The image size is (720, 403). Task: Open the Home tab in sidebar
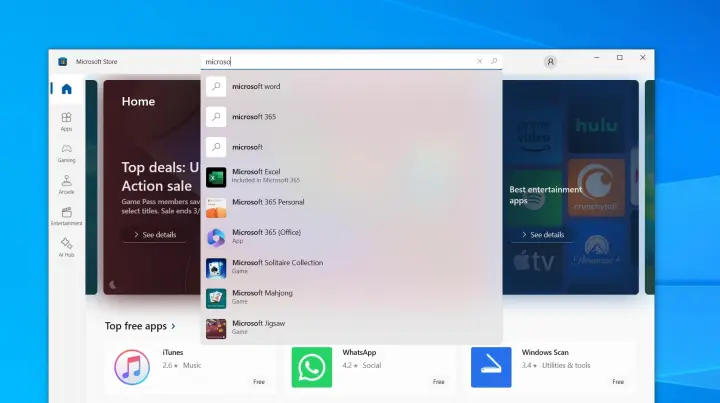(x=66, y=89)
